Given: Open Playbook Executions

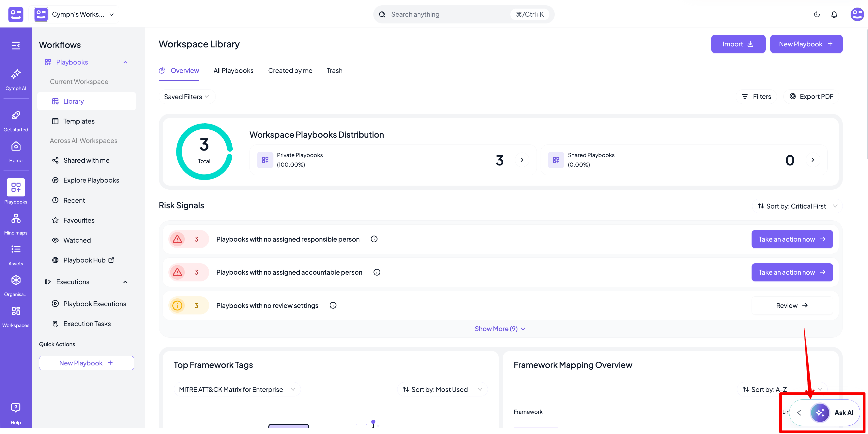Looking at the screenshot, I should point(89,303).
